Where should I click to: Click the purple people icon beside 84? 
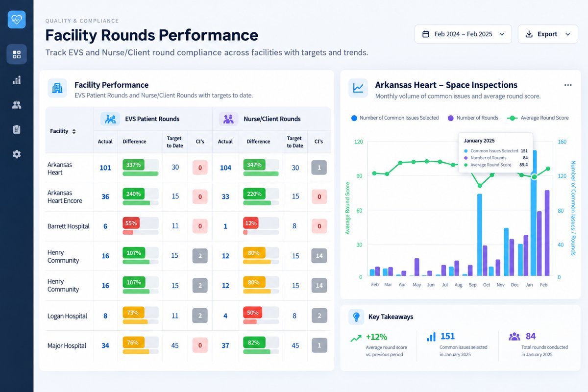pyautogui.click(x=514, y=337)
